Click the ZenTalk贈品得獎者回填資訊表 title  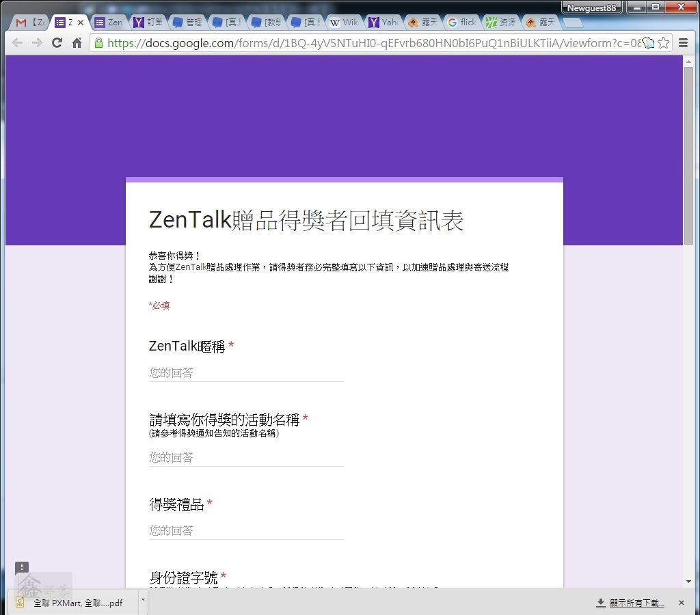(306, 221)
